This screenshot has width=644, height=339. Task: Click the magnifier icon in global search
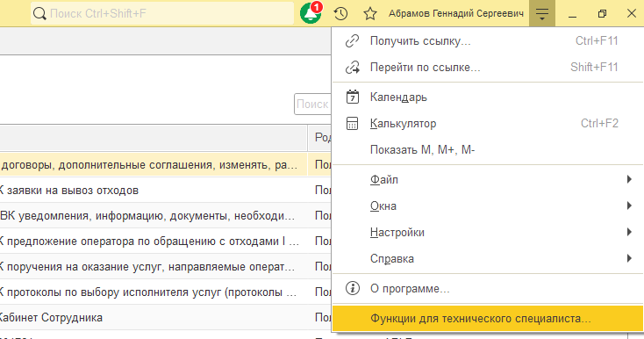tap(39, 13)
